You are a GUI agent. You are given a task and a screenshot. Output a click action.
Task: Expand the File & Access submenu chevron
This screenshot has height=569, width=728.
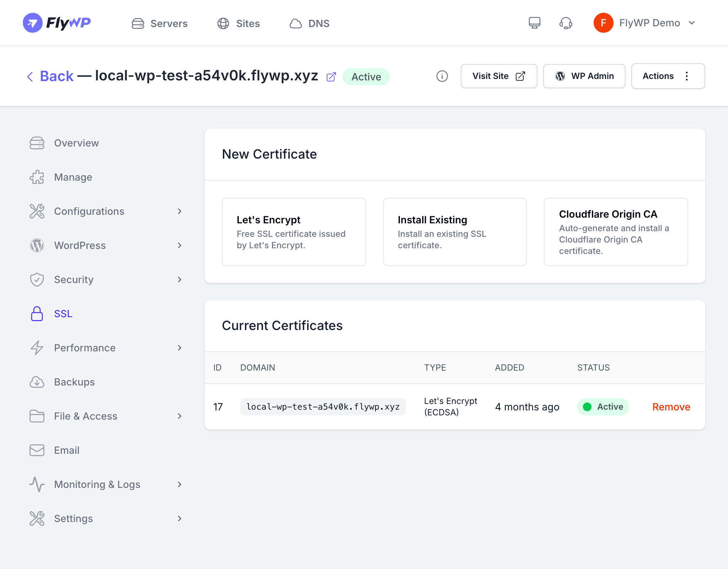click(180, 416)
